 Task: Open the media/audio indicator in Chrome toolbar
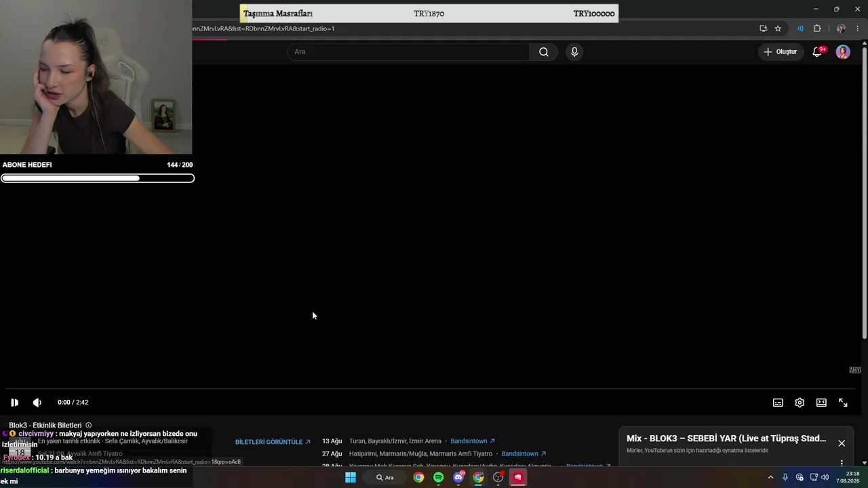(800, 28)
